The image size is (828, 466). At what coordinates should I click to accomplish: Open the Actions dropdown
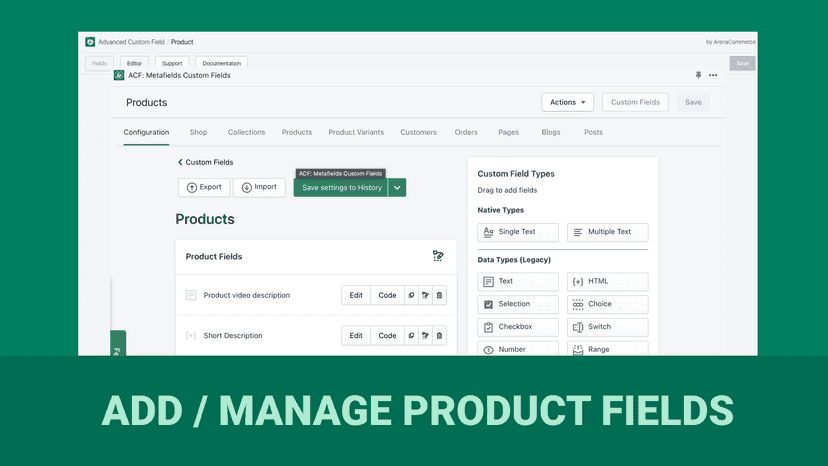tap(568, 102)
